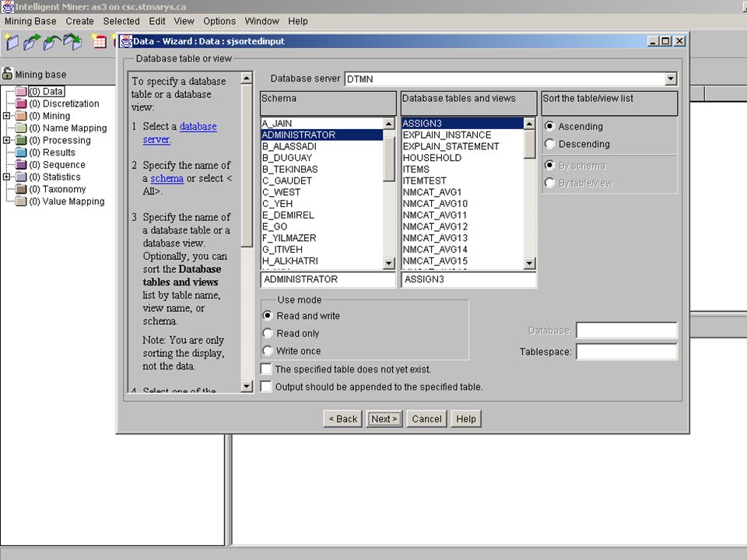
Task: Click the create data table toolbar icon
Action: (99, 42)
